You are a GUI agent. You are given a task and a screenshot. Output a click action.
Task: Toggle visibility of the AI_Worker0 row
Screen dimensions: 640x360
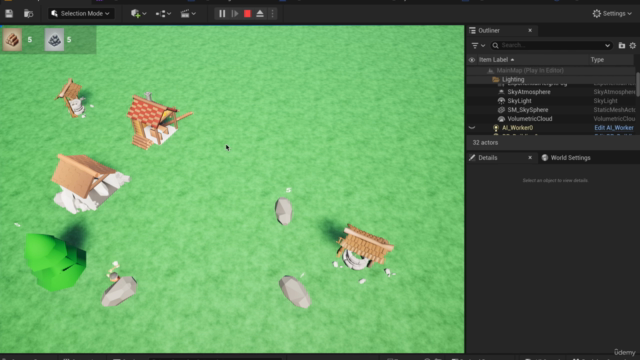pyautogui.click(x=472, y=128)
